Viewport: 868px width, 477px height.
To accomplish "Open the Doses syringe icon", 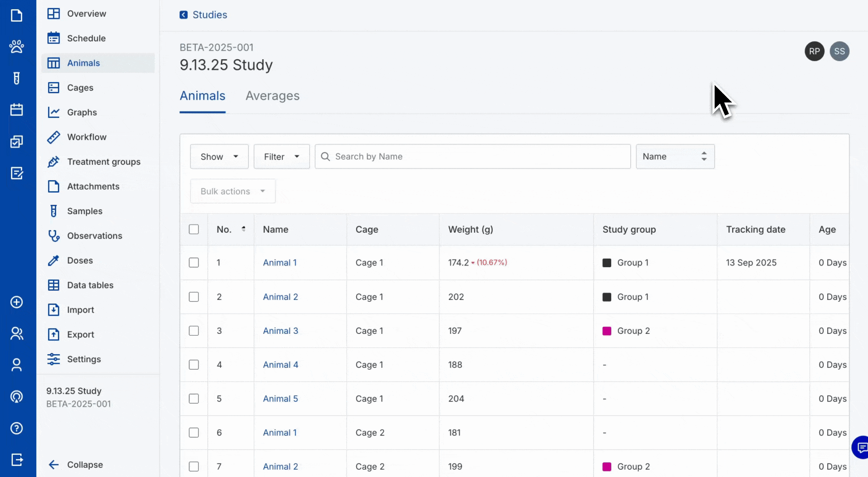I will tap(53, 261).
